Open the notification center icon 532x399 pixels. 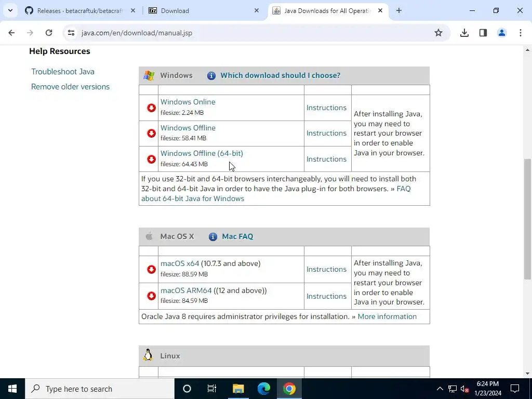[x=515, y=389]
